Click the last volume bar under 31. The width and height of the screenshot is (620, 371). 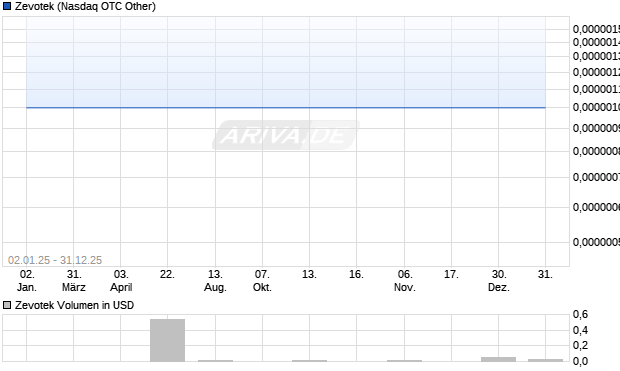[545, 360]
